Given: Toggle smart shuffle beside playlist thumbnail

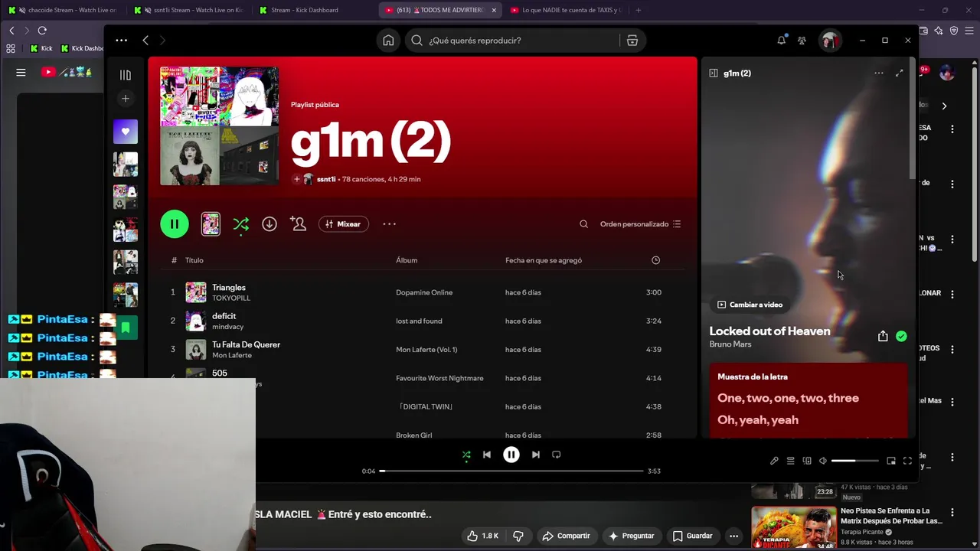Looking at the screenshot, I should [x=241, y=224].
